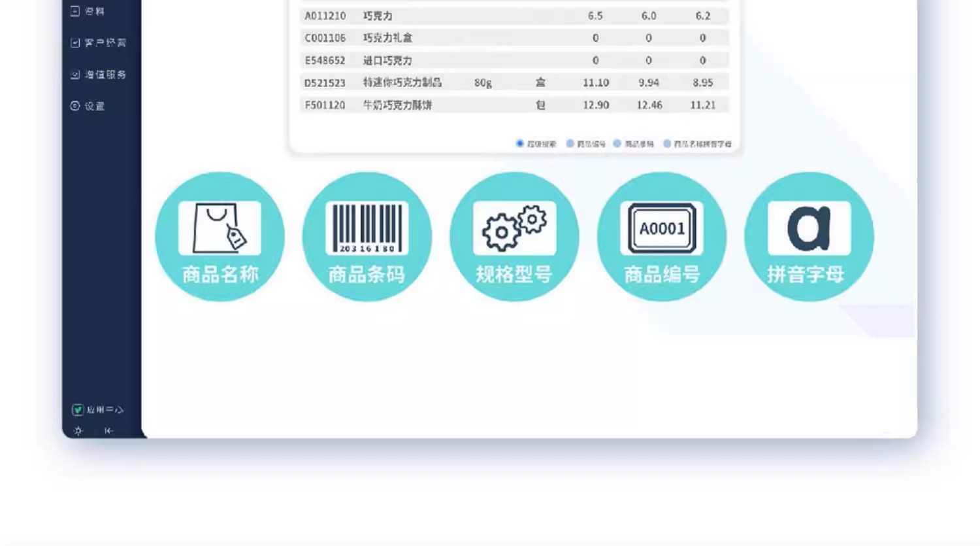The width and height of the screenshot is (980, 546).
Task: Click the 拼音字母 letter icon
Action: pyautogui.click(x=809, y=228)
